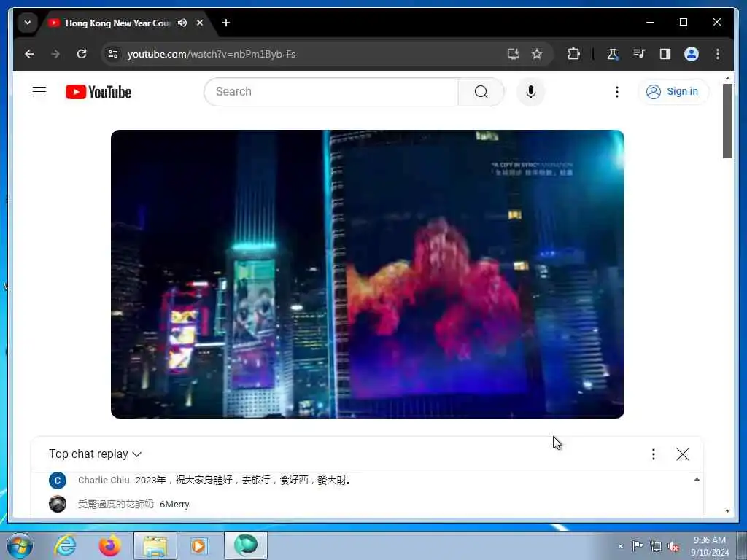This screenshot has height=560, width=747.
Task: Open the media controls icon in toolbar
Action: click(x=639, y=54)
